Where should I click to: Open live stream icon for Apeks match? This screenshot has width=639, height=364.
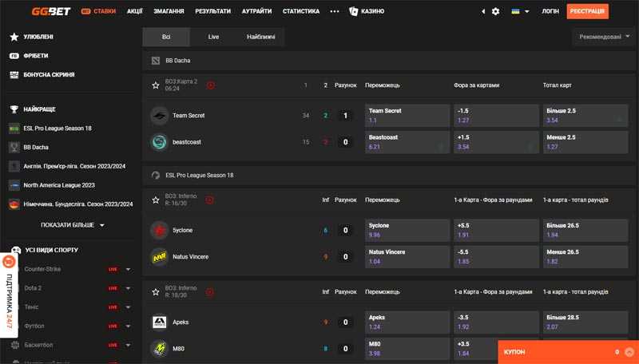coord(209,292)
